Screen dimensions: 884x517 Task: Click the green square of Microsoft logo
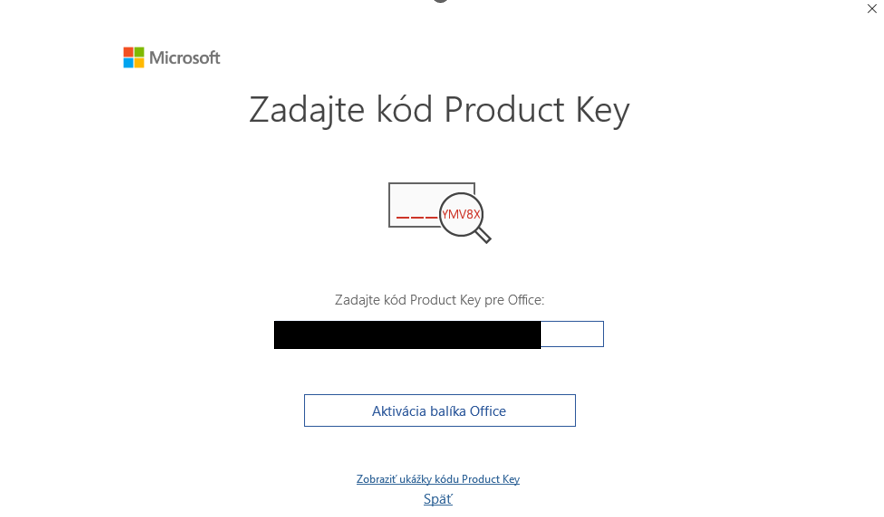[x=139, y=52]
